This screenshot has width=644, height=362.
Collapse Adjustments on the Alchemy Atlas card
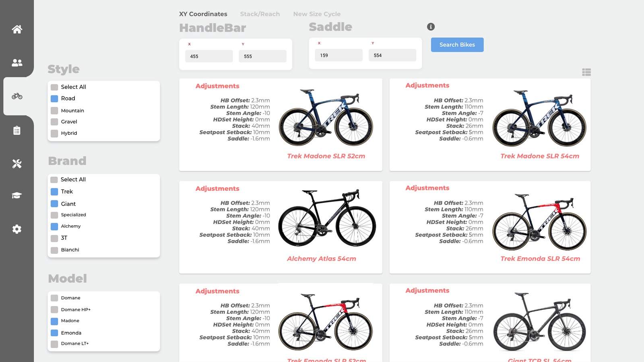pyautogui.click(x=217, y=188)
